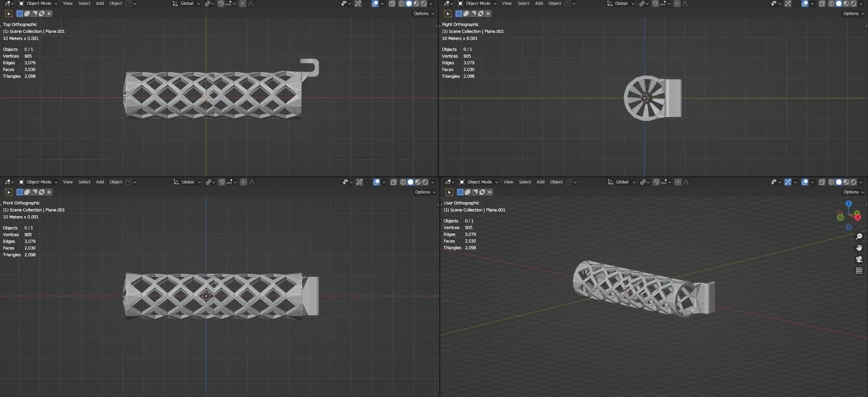Switch perspective/orthographic grid icon in User viewport
Image resolution: width=868 pixels, height=397 pixels.
pos(859,271)
